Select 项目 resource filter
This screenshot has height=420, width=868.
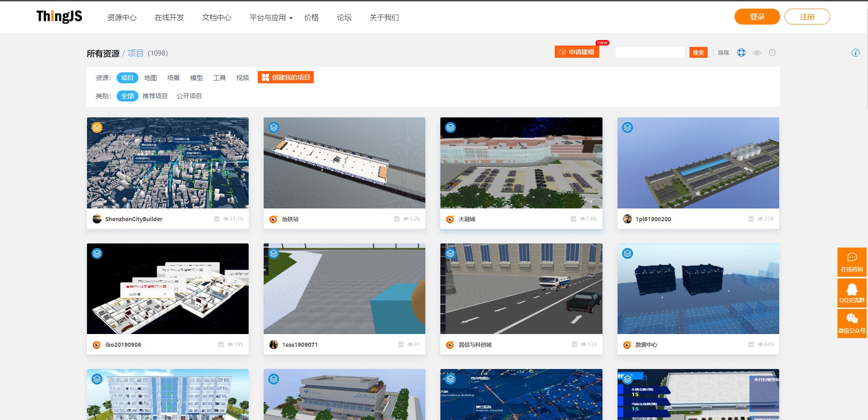tap(127, 78)
